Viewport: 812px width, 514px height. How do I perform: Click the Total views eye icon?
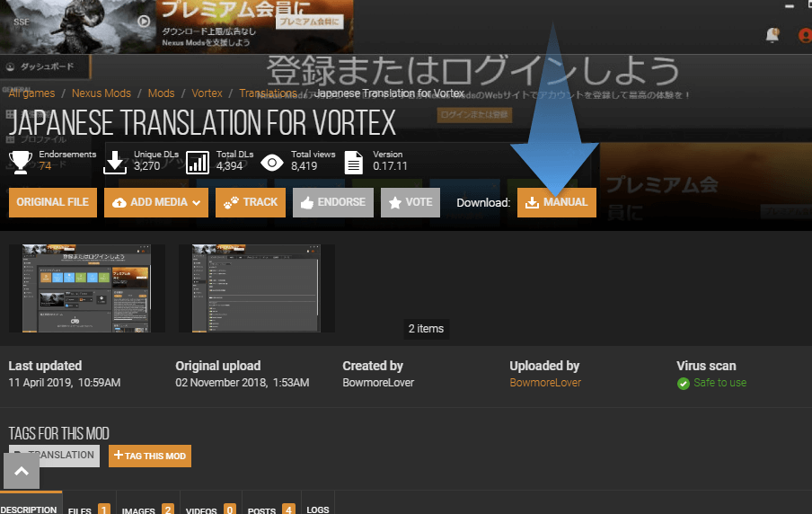[272, 163]
